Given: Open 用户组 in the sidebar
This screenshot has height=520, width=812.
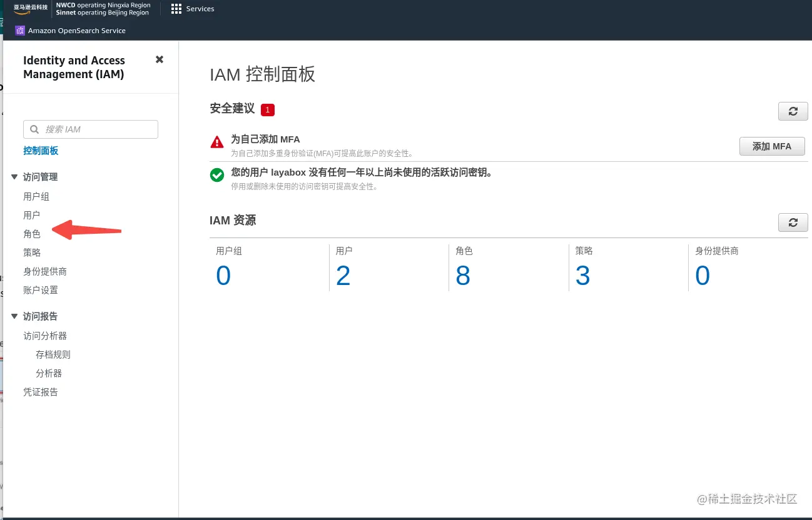Looking at the screenshot, I should [36, 196].
